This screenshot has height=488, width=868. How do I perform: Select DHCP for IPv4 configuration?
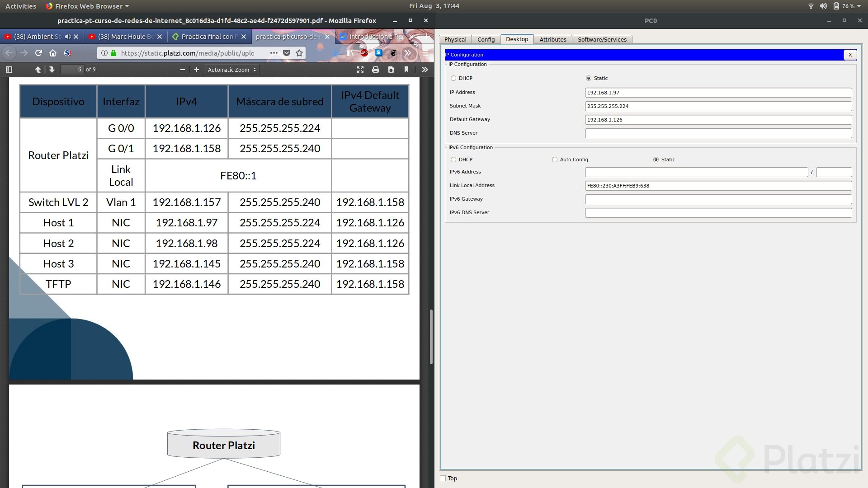453,78
